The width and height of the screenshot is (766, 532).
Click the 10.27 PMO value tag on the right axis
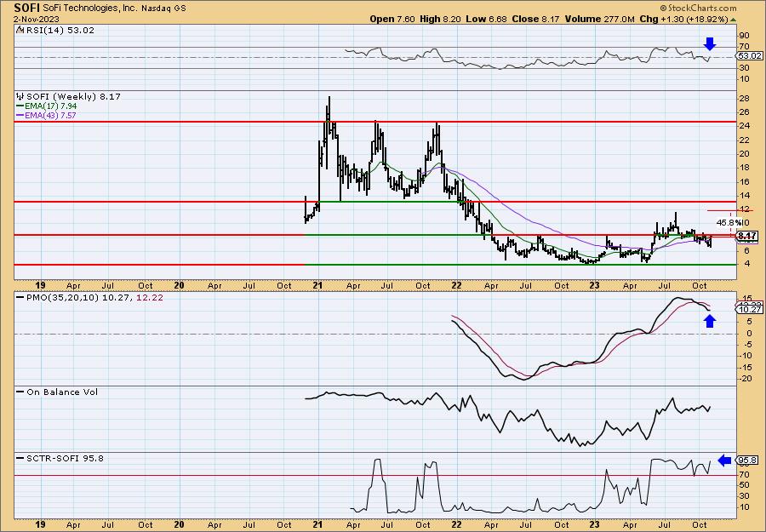[751, 310]
